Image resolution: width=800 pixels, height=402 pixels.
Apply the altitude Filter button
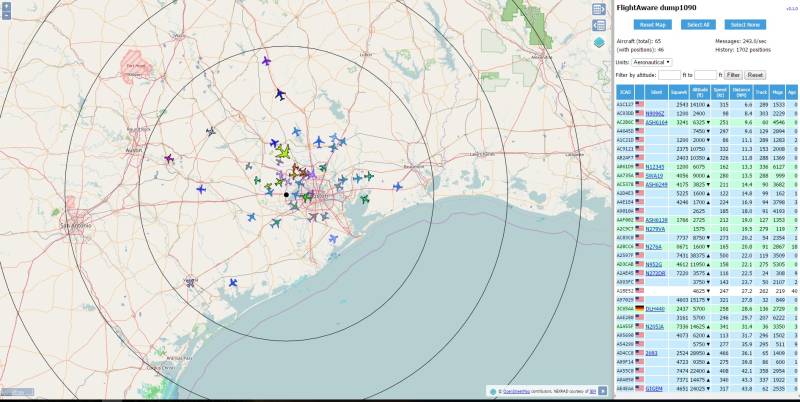point(733,75)
